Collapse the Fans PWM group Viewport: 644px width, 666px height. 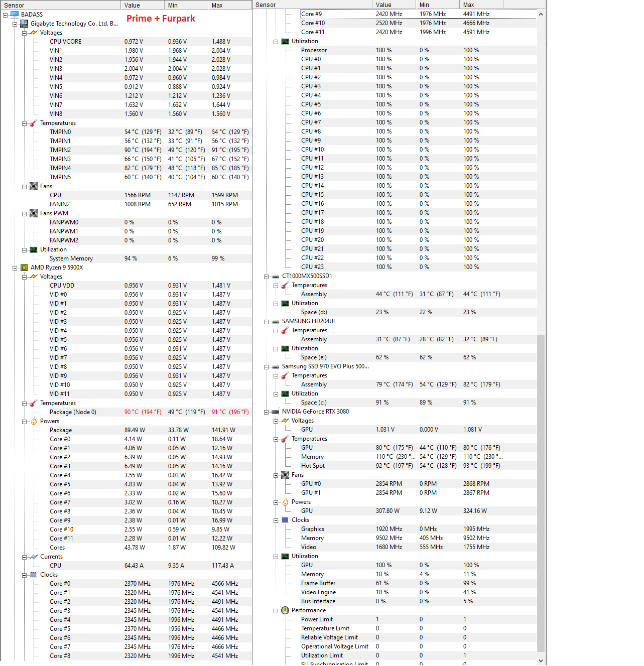coord(25,214)
